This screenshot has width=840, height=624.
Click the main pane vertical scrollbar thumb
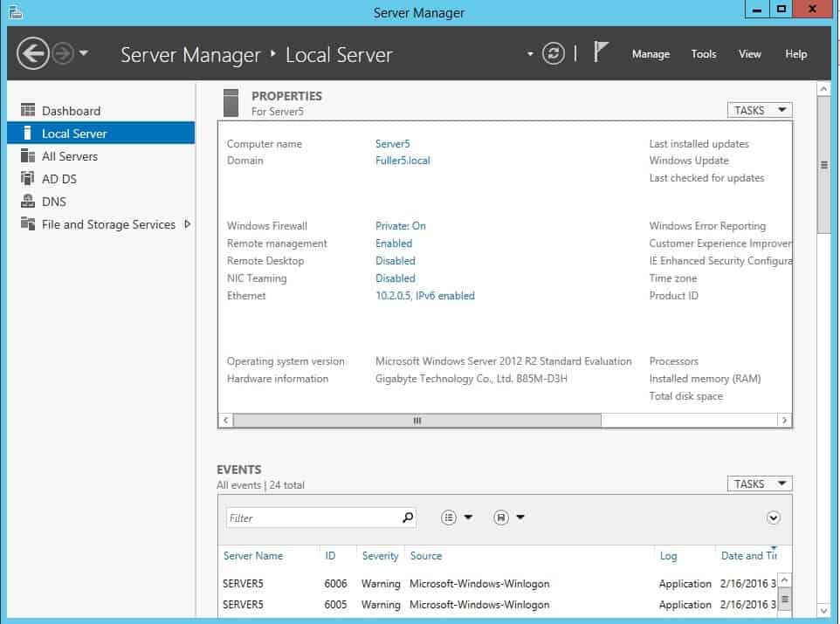(824, 165)
